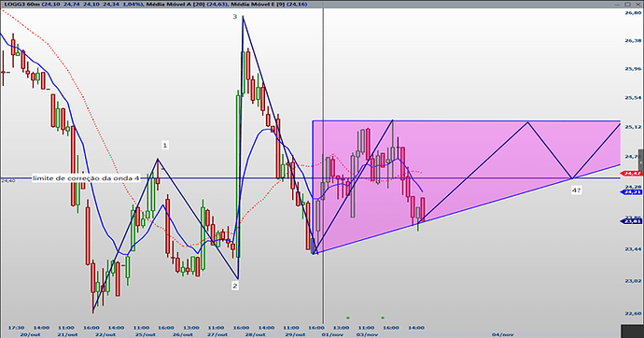Screen dimensions: 644x338
Task: Click the 22,60 price axis label
Action: pyautogui.click(x=633, y=314)
